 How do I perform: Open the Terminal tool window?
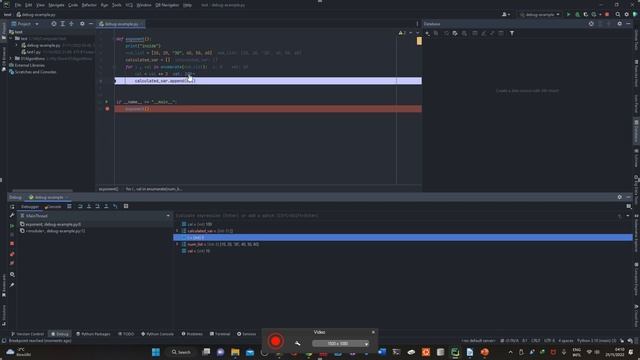[x=220, y=334]
